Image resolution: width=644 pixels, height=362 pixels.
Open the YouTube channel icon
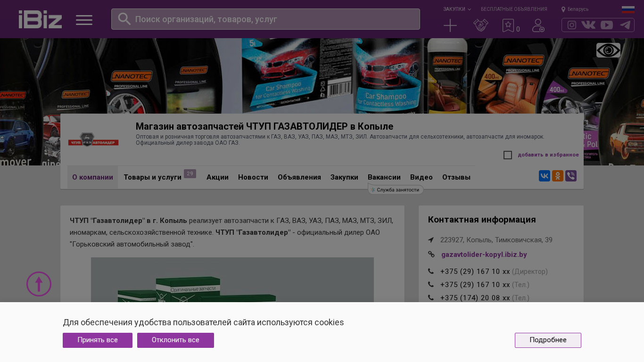(x=607, y=25)
